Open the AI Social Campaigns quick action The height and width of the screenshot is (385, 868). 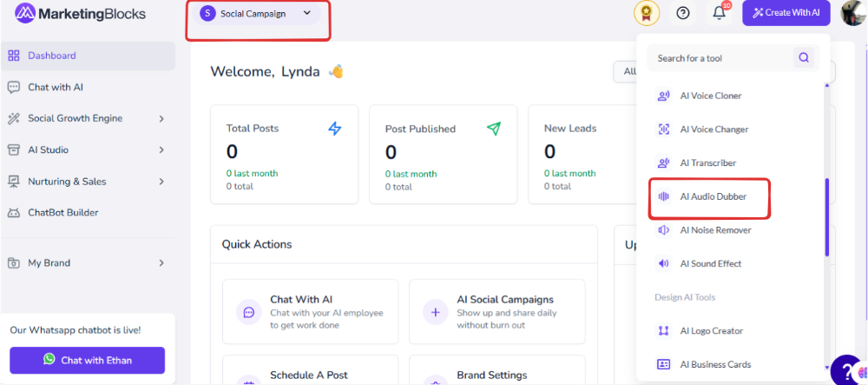497,312
